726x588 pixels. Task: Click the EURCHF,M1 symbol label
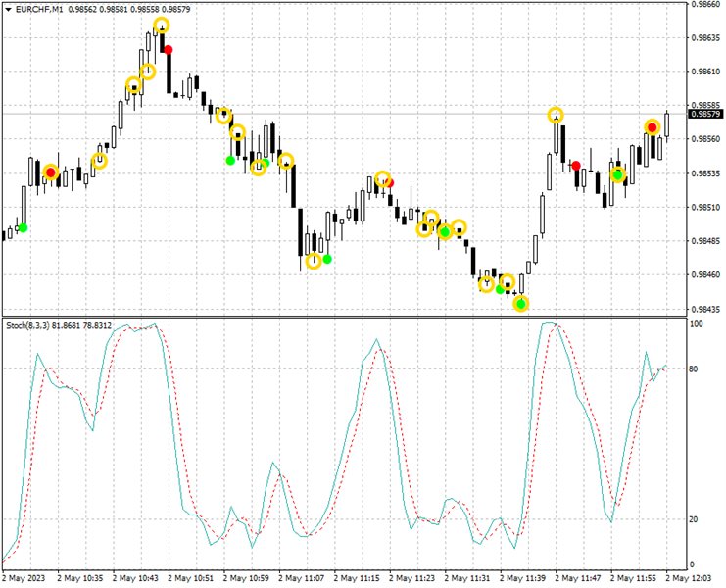(39, 9)
